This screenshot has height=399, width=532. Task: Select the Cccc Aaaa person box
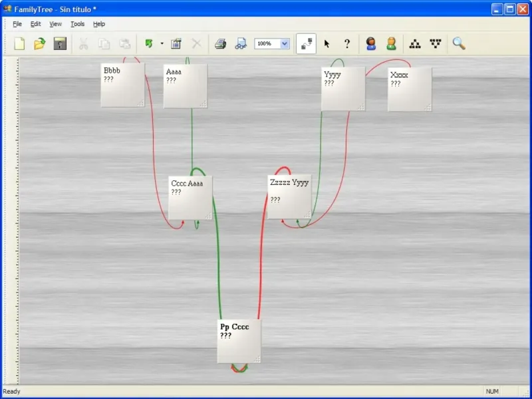(190, 198)
